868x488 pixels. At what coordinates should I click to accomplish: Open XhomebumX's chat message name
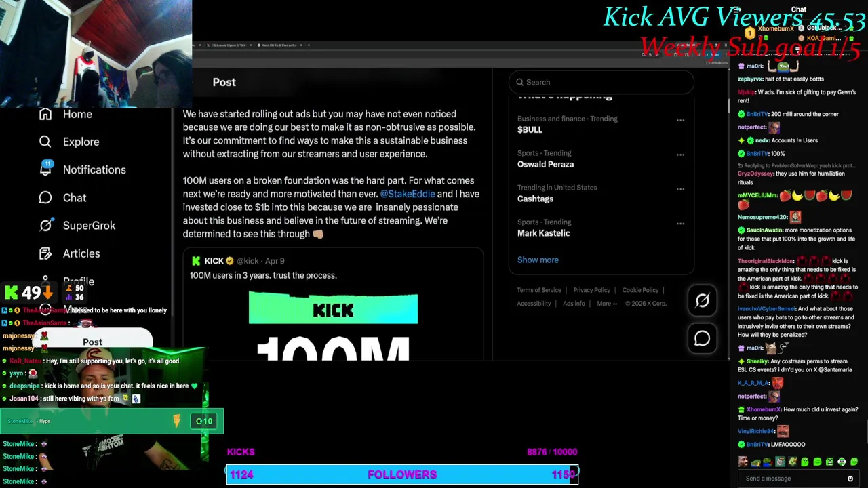point(763,409)
